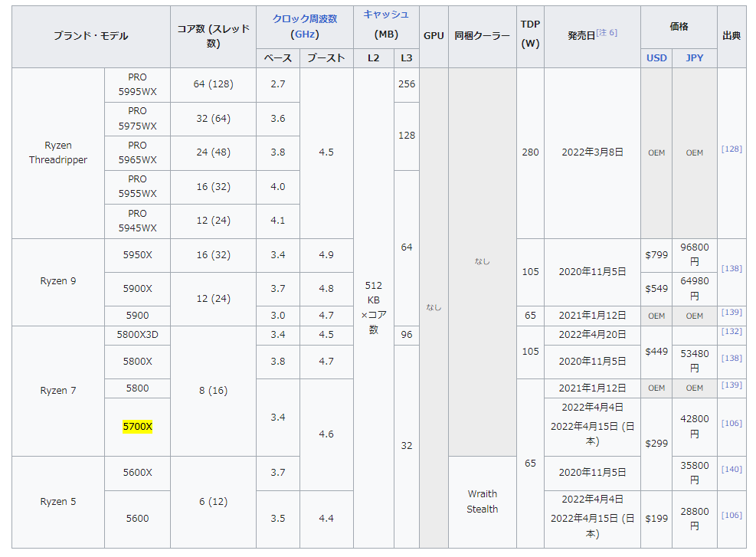Select the 64 (128) core count cell

(x=213, y=84)
